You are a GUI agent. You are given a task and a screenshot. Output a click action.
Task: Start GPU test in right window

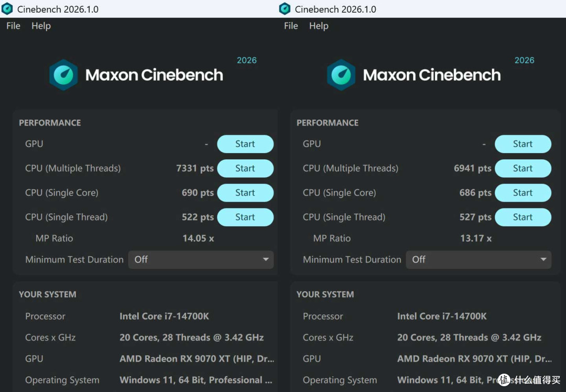(523, 144)
